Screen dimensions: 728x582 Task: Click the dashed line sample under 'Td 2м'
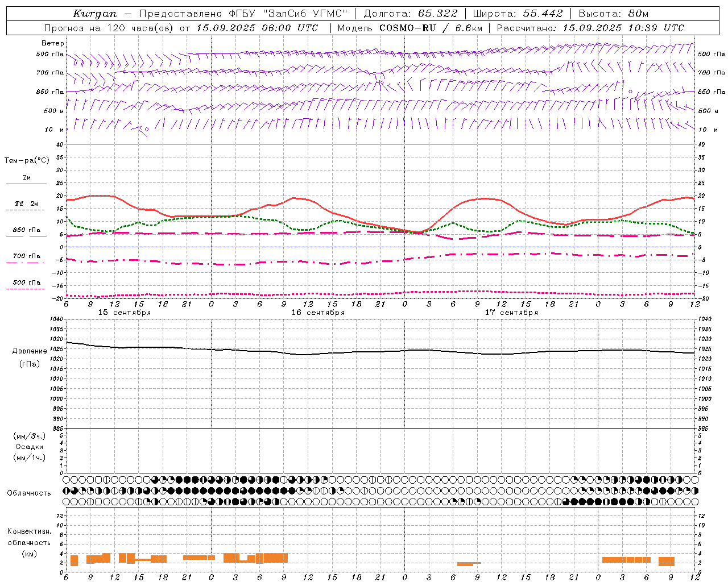(x=26, y=210)
